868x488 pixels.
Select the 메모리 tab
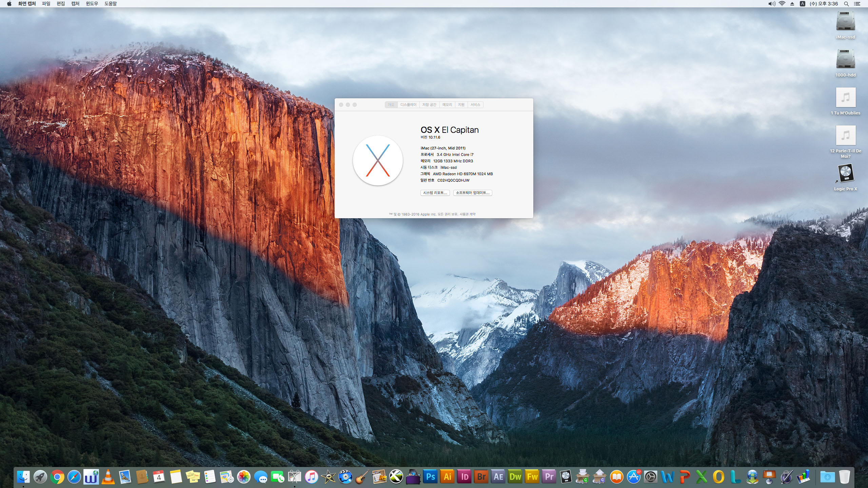tap(447, 105)
